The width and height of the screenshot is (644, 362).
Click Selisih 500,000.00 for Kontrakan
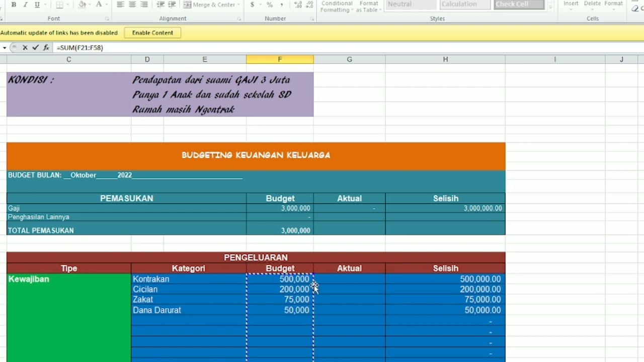point(445,279)
